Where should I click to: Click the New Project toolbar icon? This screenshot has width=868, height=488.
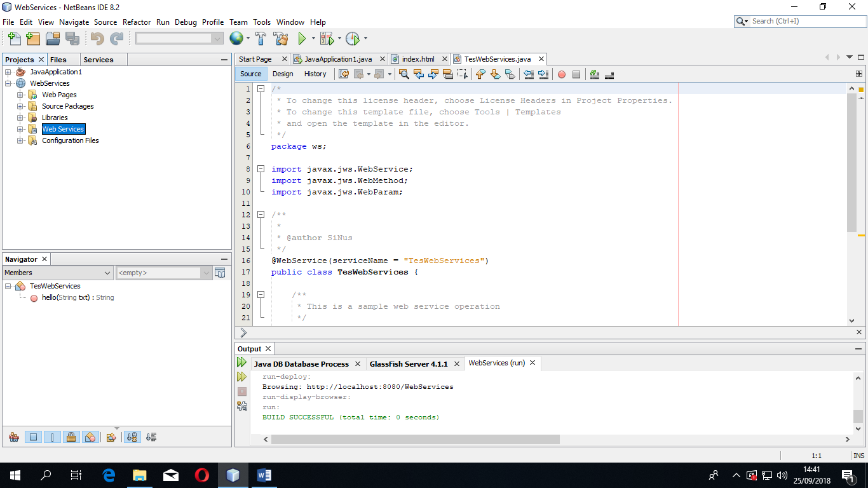coord(33,39)
